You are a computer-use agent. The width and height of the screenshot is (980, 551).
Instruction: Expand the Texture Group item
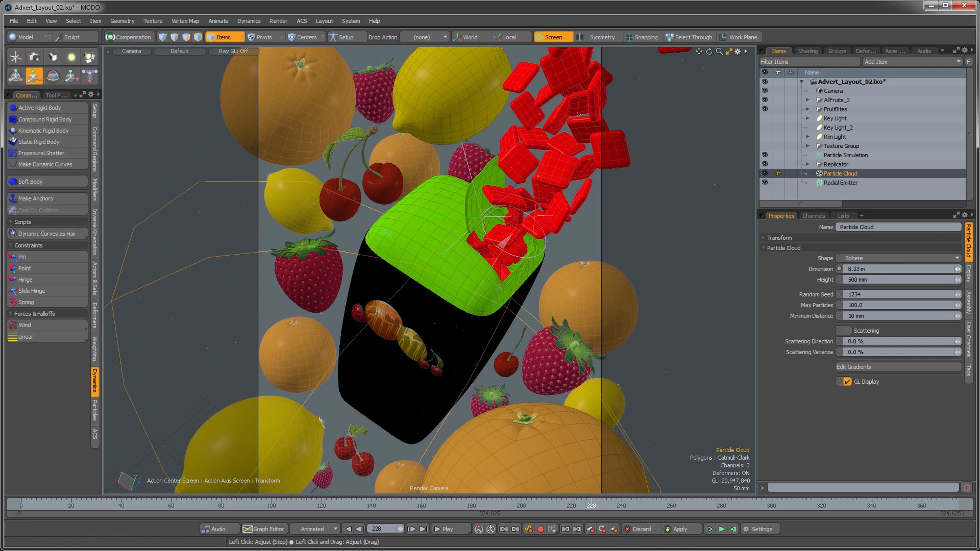808,146
